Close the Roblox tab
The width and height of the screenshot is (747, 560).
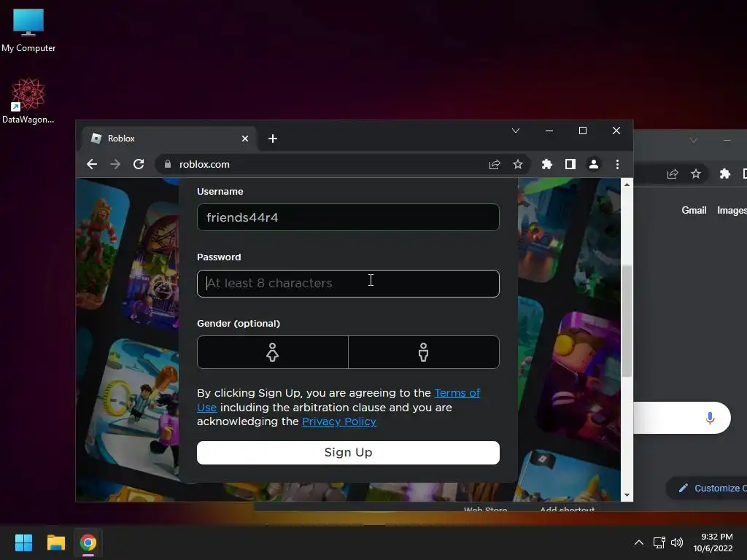tap(245, 139)
